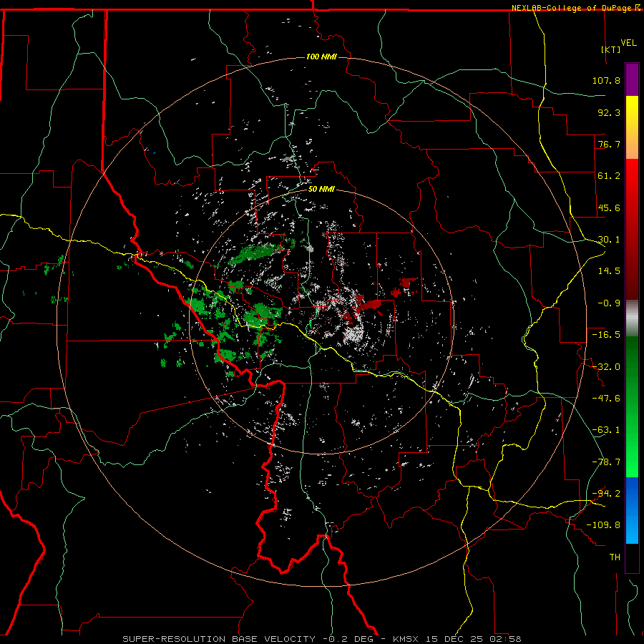Image resolution: width=644 pixels, height=644 pixels.
Task: Select the -78.7 scale value
Action: (x=606, y=462)
